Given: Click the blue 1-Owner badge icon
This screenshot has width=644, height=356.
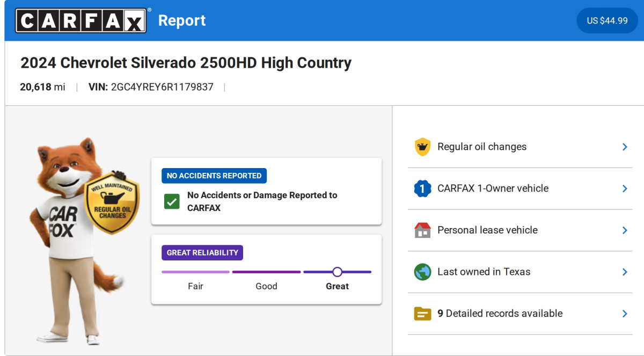Looking at the screenshot, I should pos(422,188).
